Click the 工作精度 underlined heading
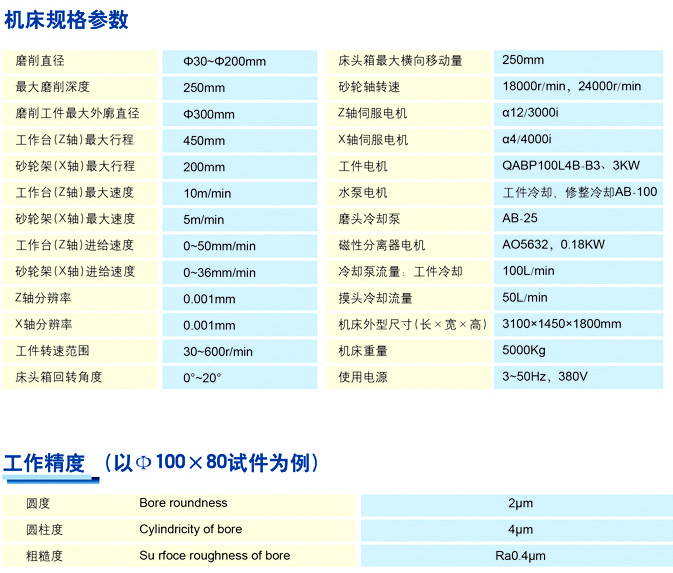Screen dimensions: 673x573 (44, 463)
